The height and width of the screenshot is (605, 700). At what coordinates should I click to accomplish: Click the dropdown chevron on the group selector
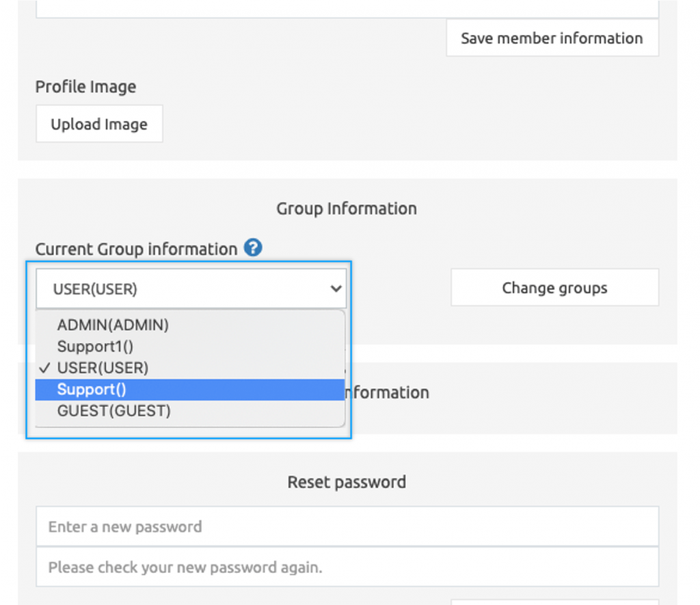[336, 288]
